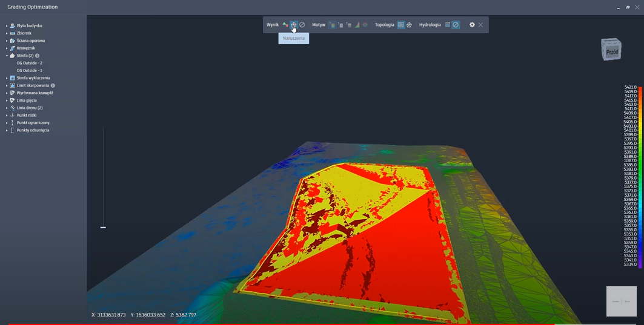Screen dimensions: 644x325
Task: Turn off Hydrologia with its no-symbol icon
Action: 456,25
